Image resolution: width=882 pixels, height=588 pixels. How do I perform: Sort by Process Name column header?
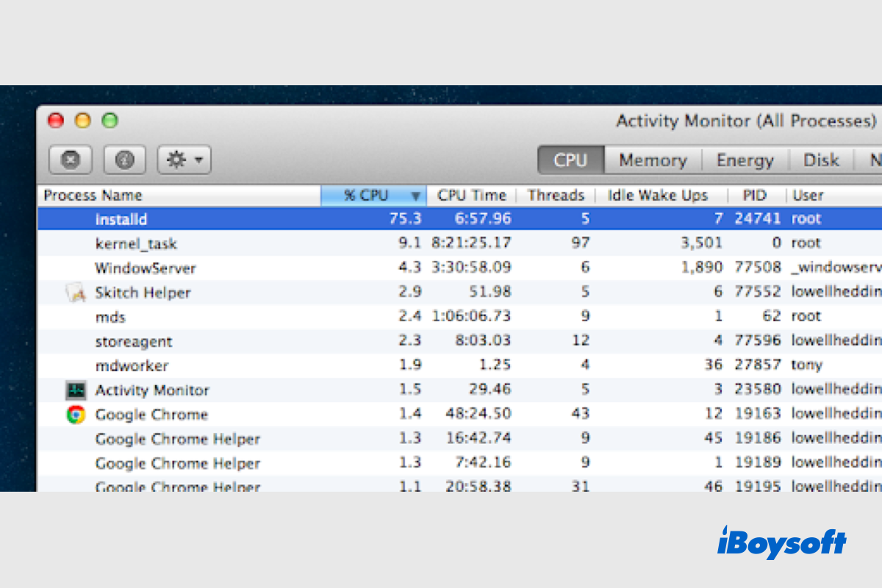click(x=93, y=196)
